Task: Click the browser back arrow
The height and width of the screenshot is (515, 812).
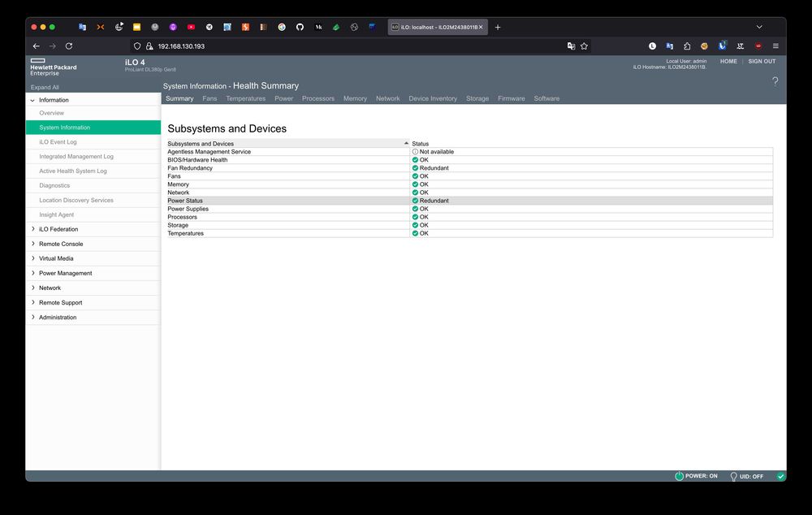Action: tap(37, 46)
